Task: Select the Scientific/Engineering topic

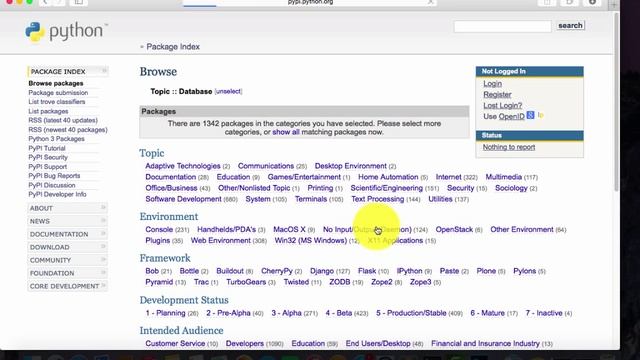Action: pyautogui.click(x=387, y=188)
